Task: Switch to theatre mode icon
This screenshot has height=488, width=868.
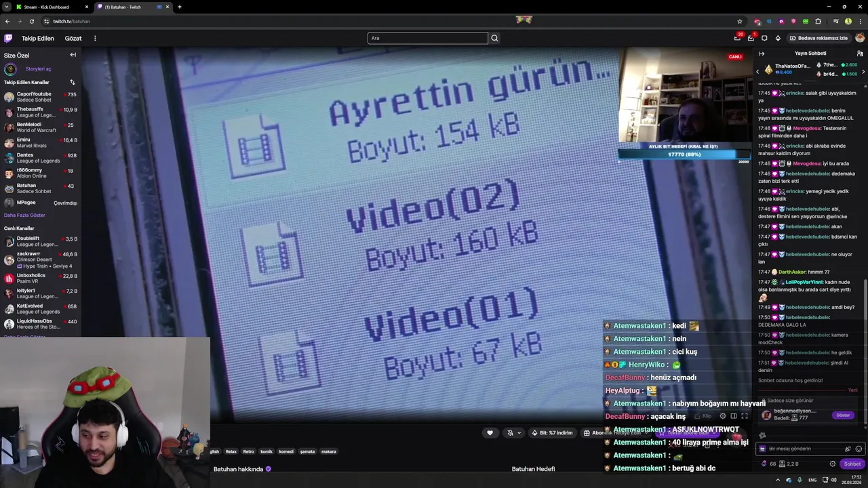Action: click(x=734, y=415)
